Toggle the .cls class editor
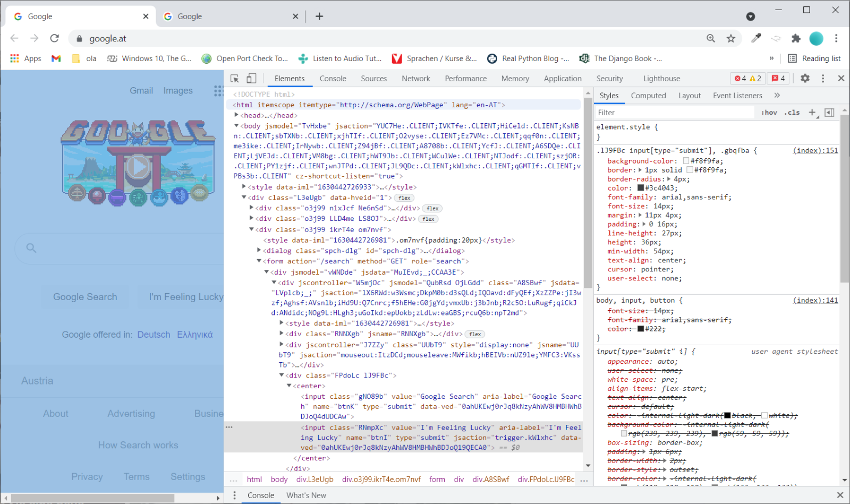This screenshot has height=504, width=850. coord(793,113)
